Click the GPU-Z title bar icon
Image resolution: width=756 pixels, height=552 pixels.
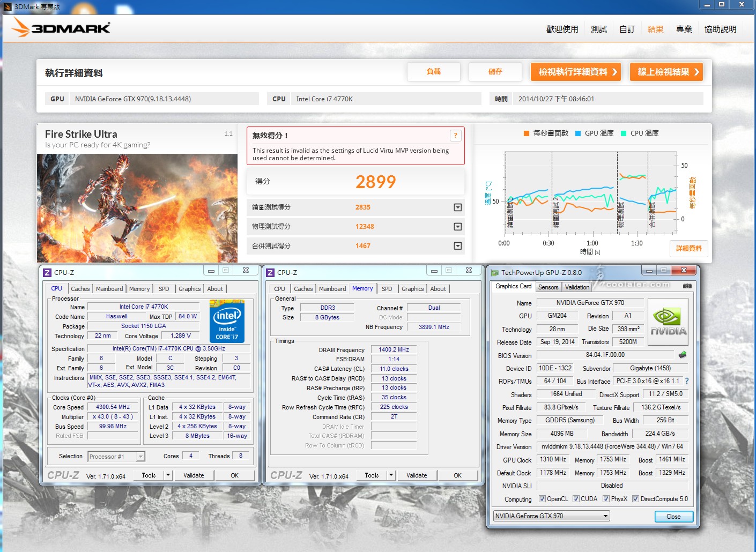click(495, 272)
